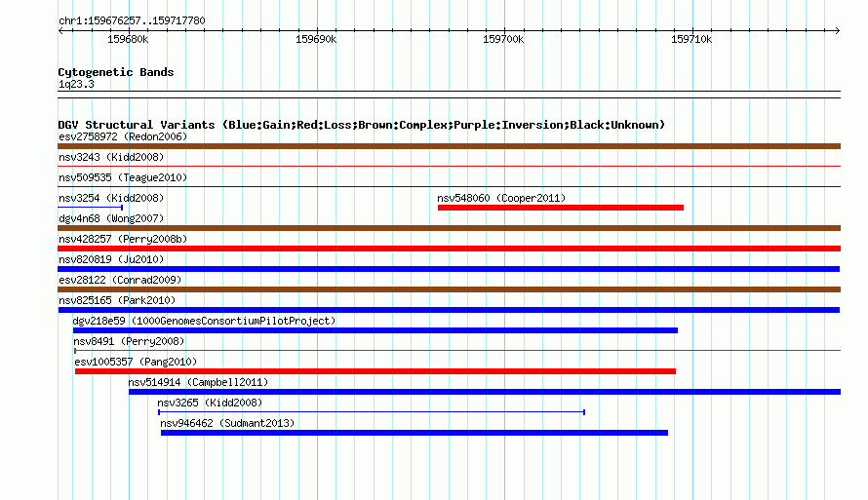Image resolution: width=868 pixels, height=500 pixels.
Task: Click the esv1005357 (Pang2010) label
Action: pos(136,362)
